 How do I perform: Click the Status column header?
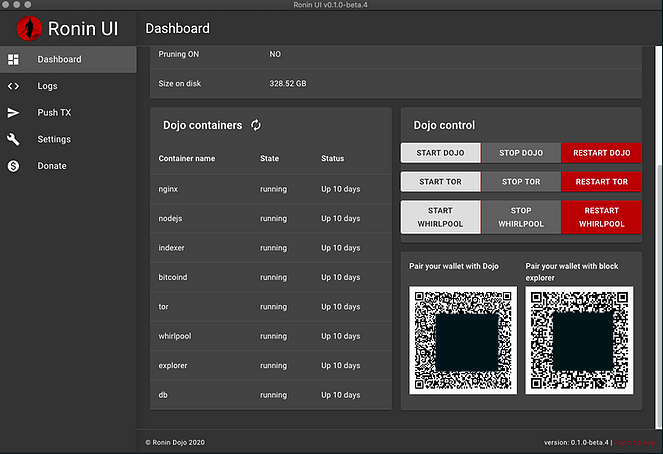(x=332, y=159)
